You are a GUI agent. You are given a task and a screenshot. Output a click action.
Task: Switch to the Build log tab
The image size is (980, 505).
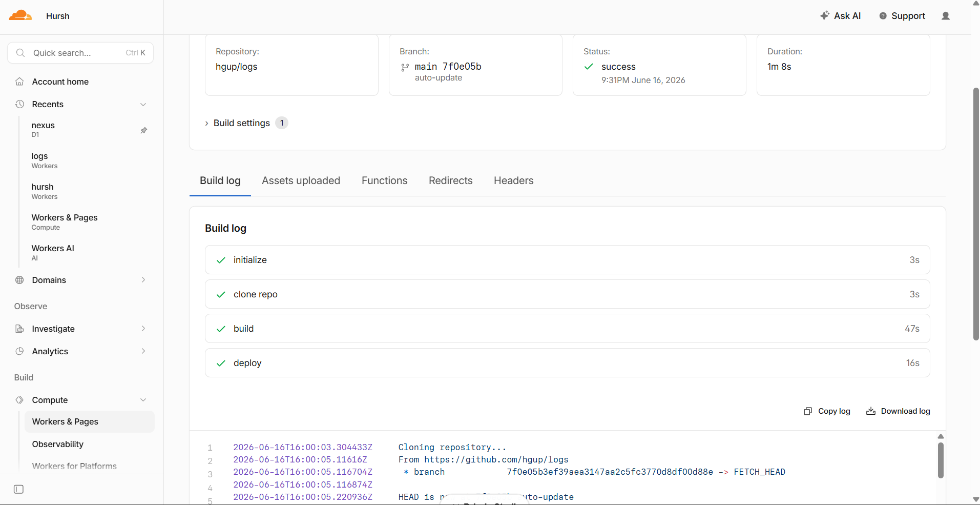220,180
